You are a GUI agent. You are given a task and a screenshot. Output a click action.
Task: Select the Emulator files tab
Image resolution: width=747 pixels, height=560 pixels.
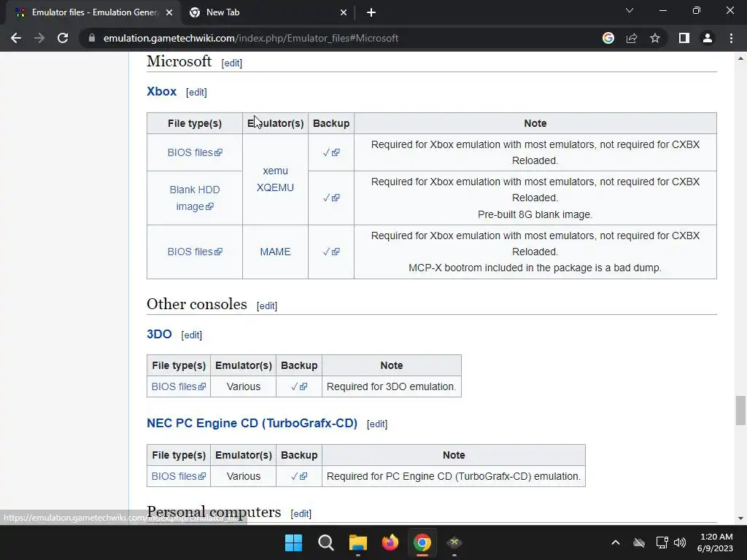click(x=93, y=13)
